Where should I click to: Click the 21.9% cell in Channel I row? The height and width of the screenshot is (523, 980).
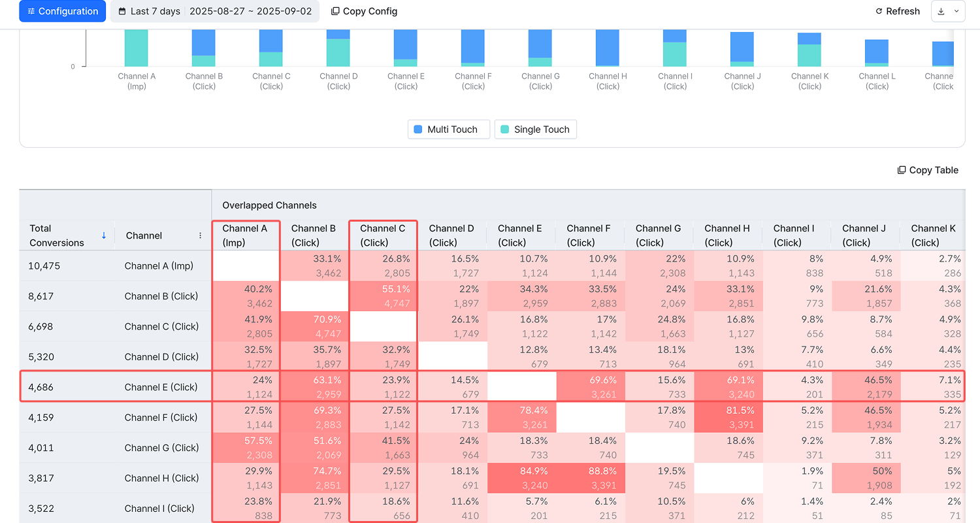click(315, 509)
